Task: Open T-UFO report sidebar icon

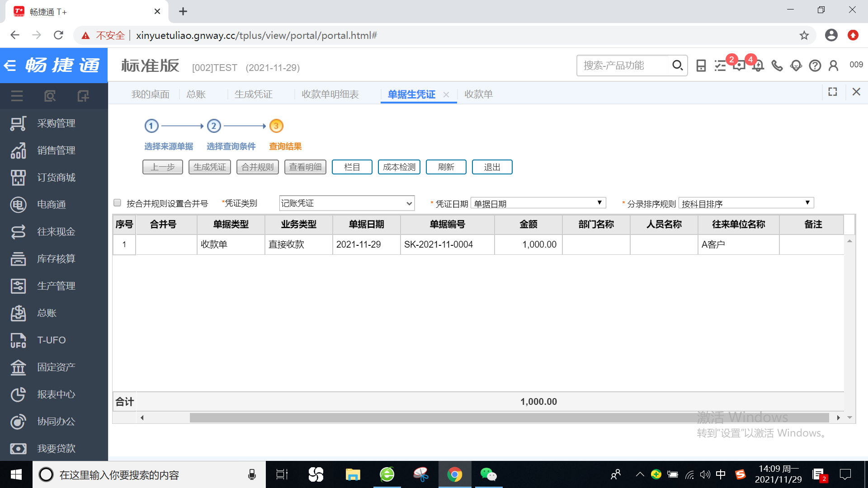Action: (18, 340)
